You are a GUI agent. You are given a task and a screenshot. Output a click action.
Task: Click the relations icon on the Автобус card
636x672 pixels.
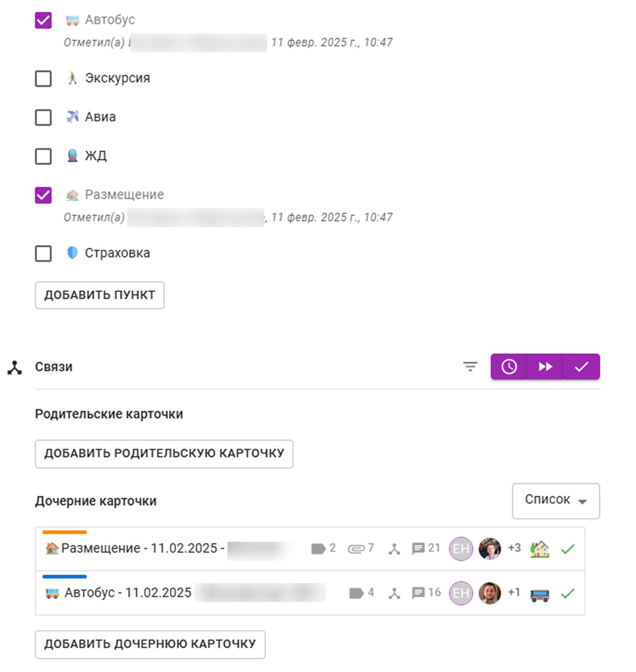(394, 593)
